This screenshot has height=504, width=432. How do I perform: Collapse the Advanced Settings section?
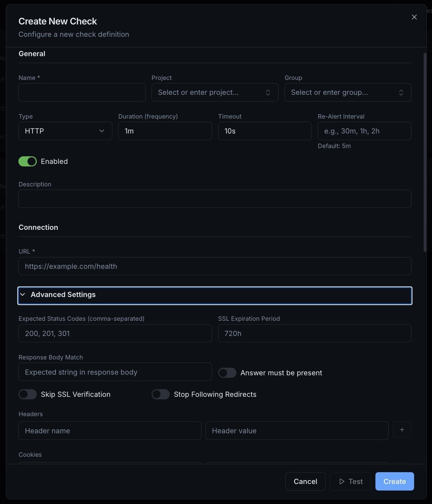click(215, 295)
